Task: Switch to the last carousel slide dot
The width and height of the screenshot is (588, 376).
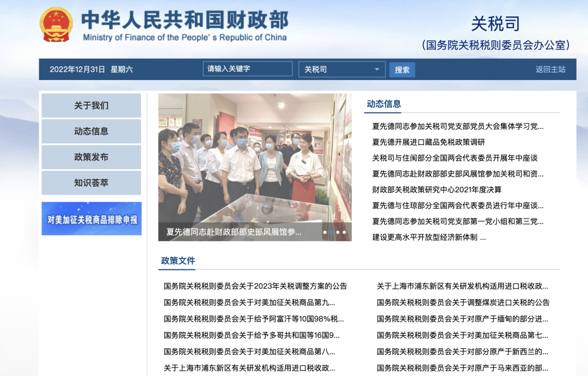Action: pyautogui.click(x=344, y=232)
